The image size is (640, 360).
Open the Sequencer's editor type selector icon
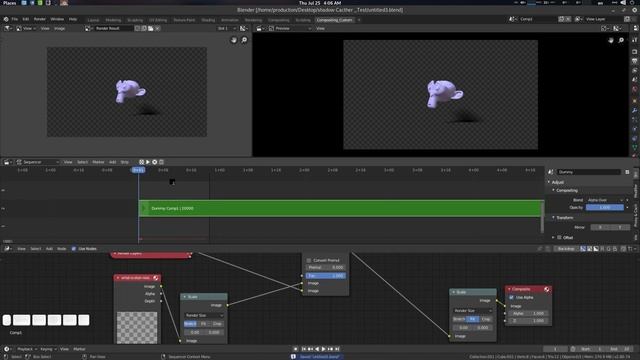click(x=8, y=162)
